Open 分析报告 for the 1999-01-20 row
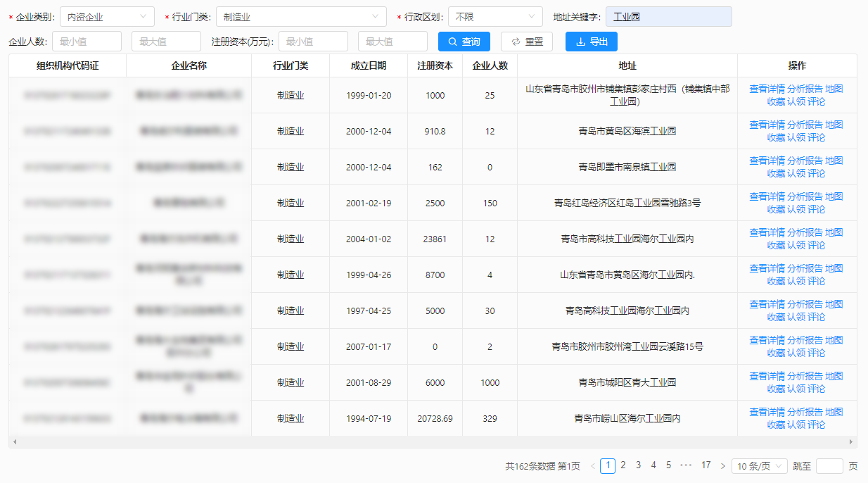Image resolution: width=868 pixels, height=483 pixels. tap(805, 89)
